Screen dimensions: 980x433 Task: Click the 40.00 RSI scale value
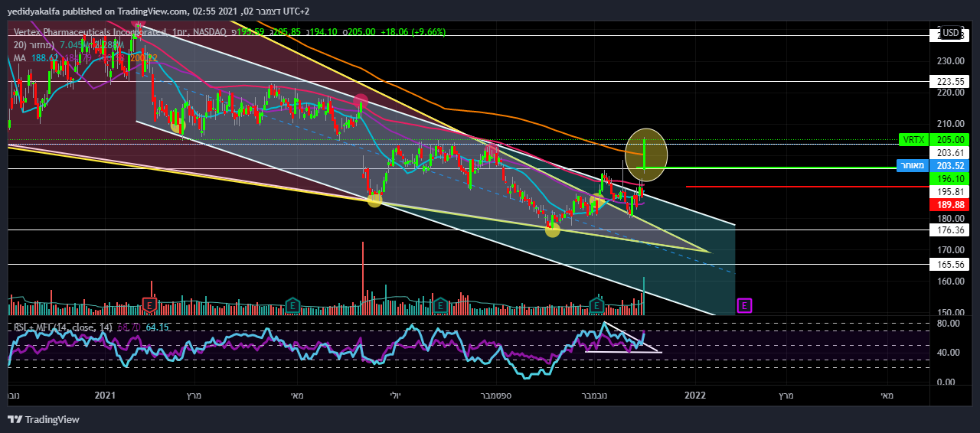(950, 353)
